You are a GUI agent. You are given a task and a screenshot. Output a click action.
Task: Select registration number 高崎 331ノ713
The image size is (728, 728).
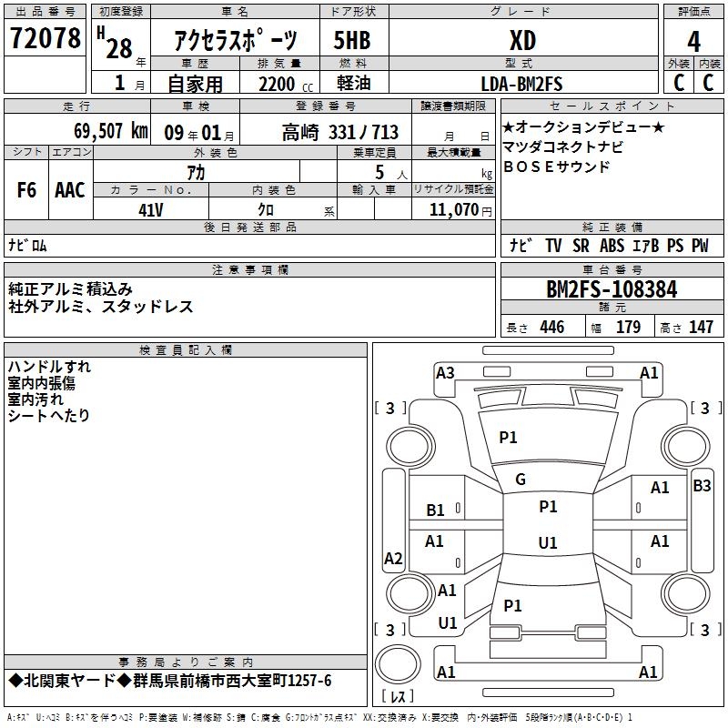[x=340, y=132]
